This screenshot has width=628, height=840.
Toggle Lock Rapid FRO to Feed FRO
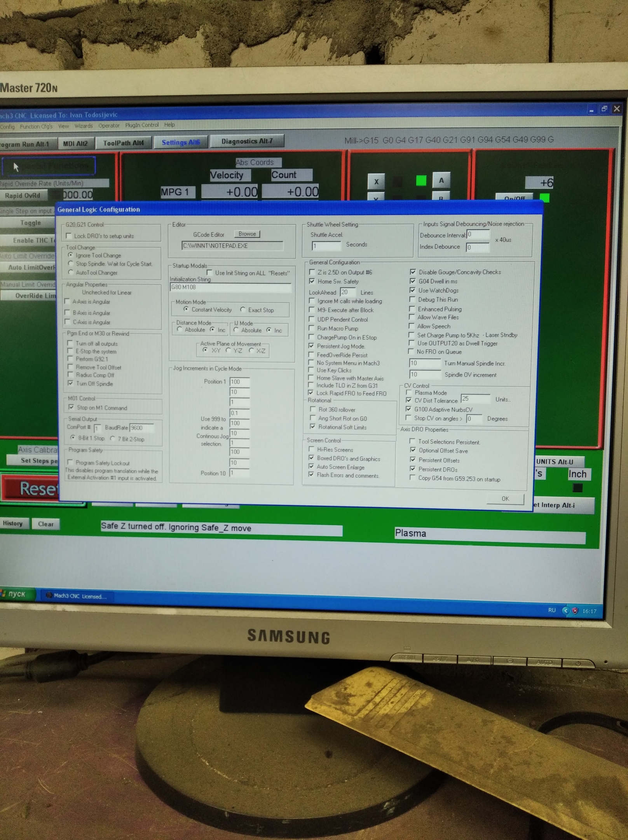pos(311,393)
